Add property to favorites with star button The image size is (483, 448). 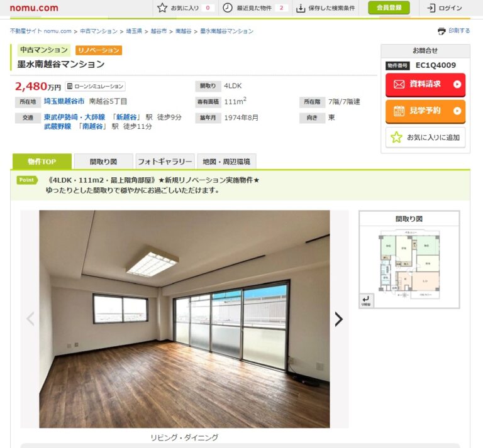(x=425, y=137)
